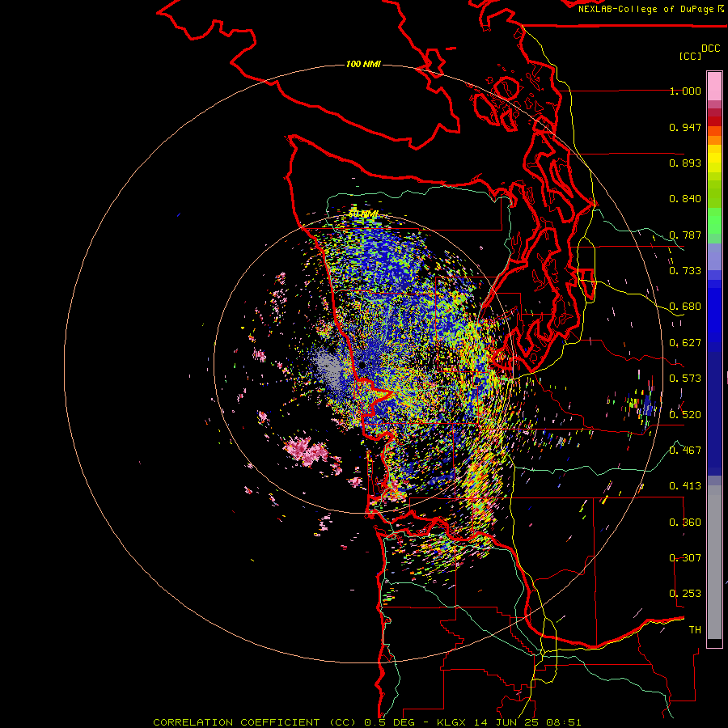Select the 0.680 legend value
728x728 pixels.
685,307
